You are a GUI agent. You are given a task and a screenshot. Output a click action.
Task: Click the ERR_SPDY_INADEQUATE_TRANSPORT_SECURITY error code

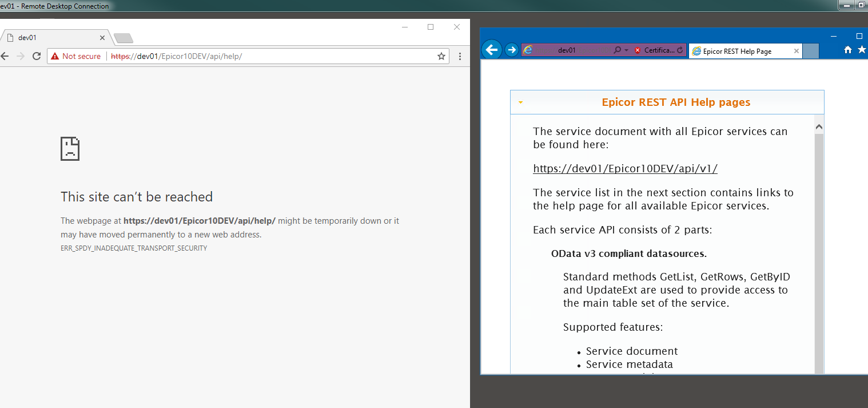134,248
